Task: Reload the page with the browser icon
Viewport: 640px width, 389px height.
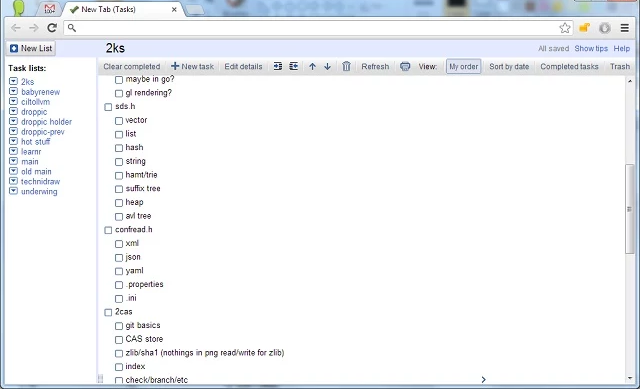Action: pos(52,28)
